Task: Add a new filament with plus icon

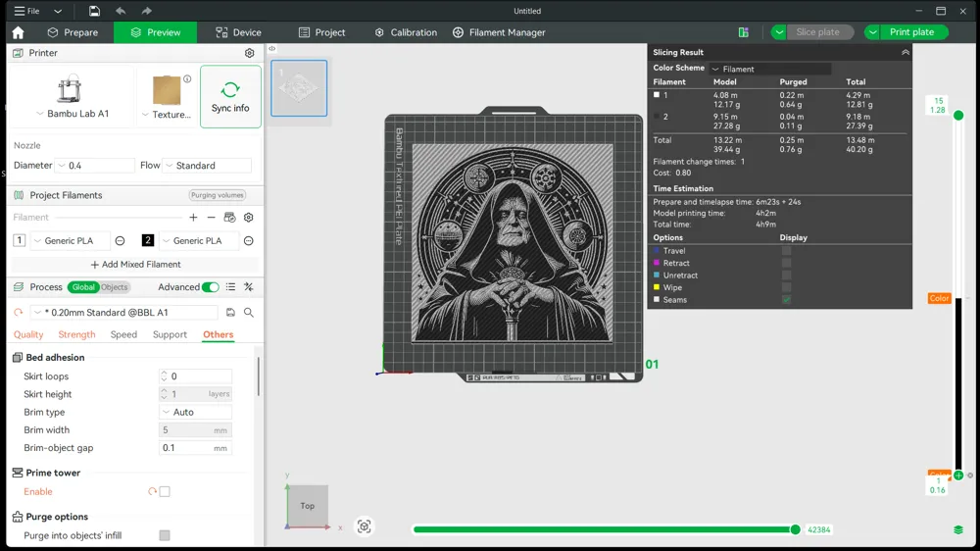Action: pyautogui.click(x=193, y=217)
